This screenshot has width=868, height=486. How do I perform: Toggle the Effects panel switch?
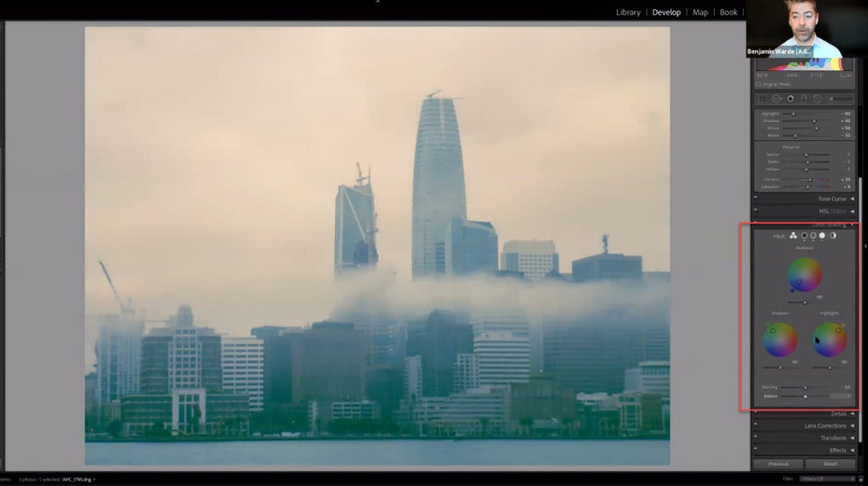pos(756,449)
